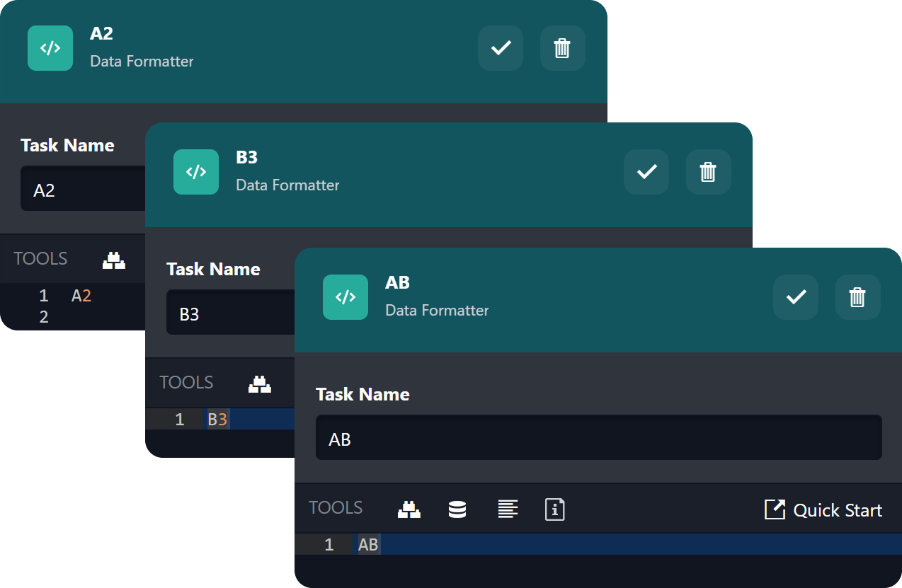Confirm the AB task with the checkmark
902x588 pixels.
click(796, 297)
